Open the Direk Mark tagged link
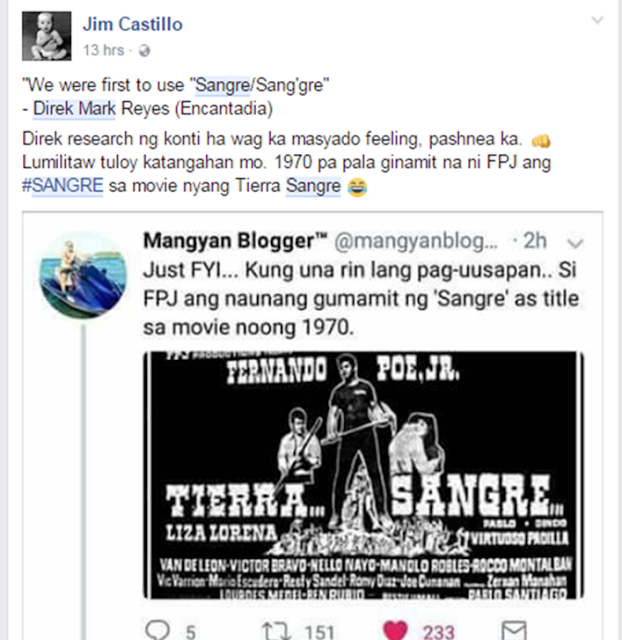This screenshot has width=622, height=640. (74, 109)
